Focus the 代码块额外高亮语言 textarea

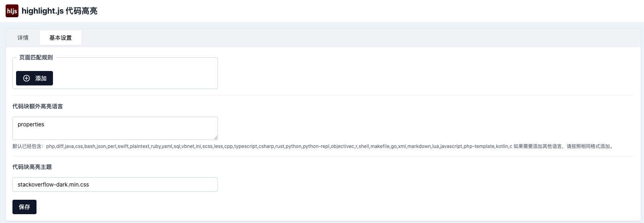click(x=115, y=128)
